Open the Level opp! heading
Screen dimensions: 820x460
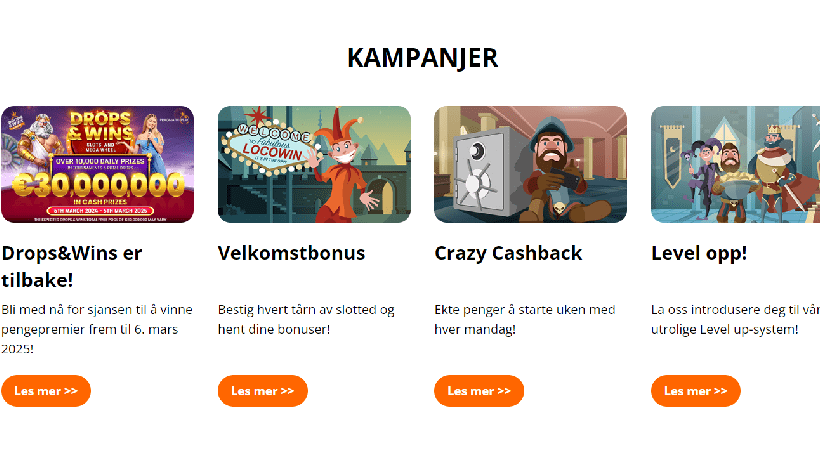pos(699,254)
